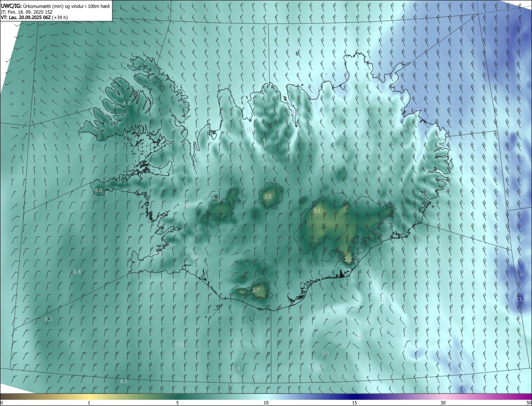
Task: Select the 4.8 precipitation value label
Action: pyautogui.click(x=127, y=103)
